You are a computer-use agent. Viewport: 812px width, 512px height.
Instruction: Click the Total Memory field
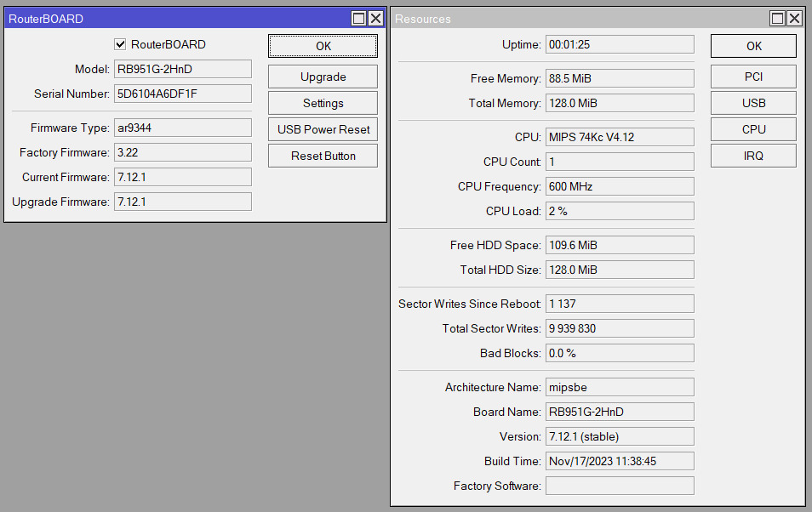coord(620,103)
